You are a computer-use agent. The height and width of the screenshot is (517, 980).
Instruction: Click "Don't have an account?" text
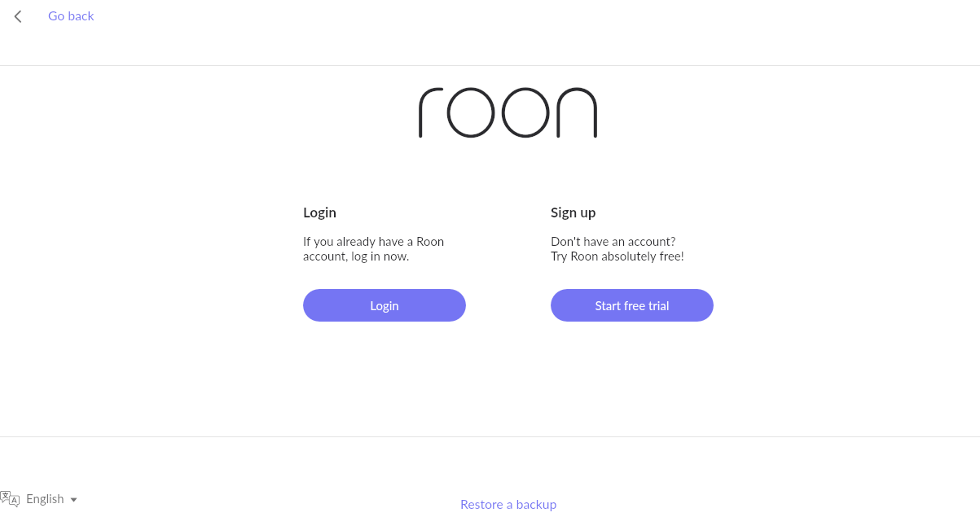[613, 242]
